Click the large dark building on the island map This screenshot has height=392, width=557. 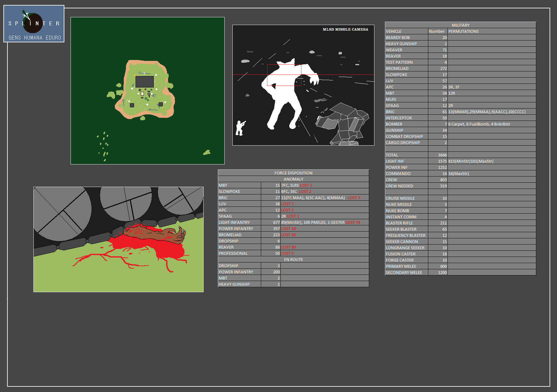pyautogui.click(x=145, y=82)
